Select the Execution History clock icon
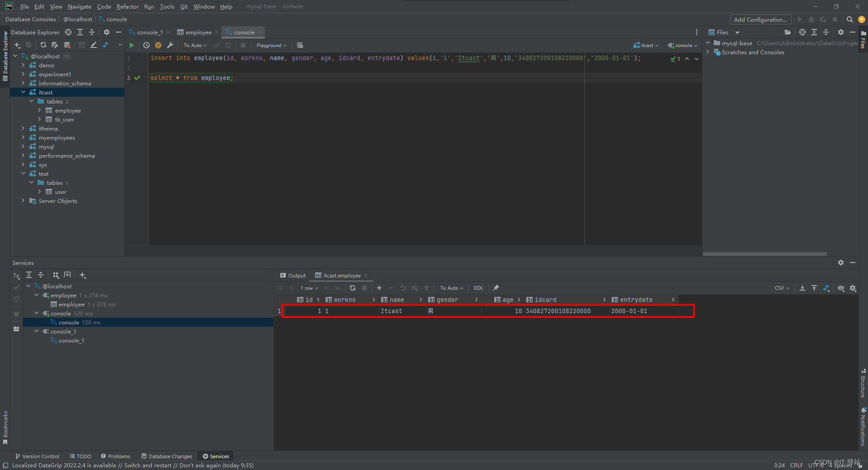868x470 pixels. point(146,45)
